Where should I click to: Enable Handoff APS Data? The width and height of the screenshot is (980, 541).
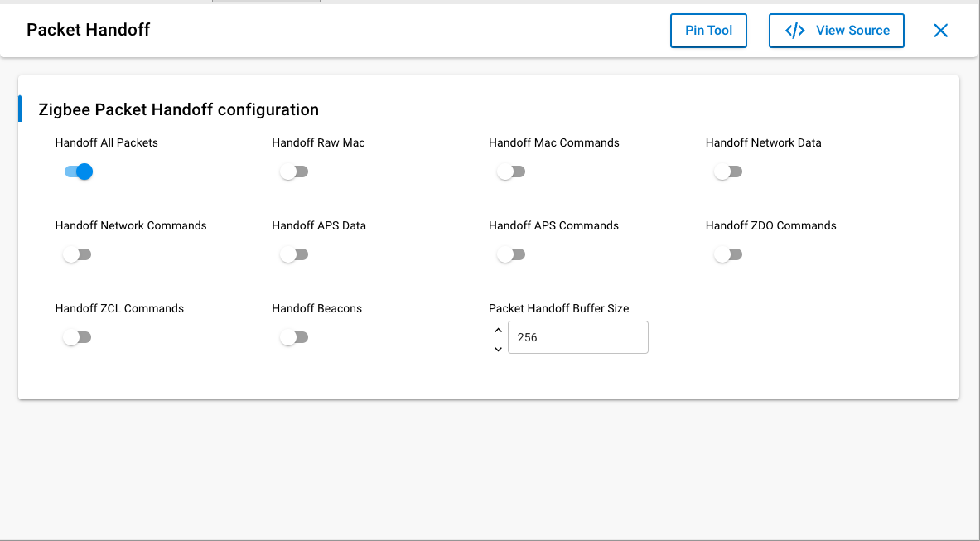pos(294,254)
